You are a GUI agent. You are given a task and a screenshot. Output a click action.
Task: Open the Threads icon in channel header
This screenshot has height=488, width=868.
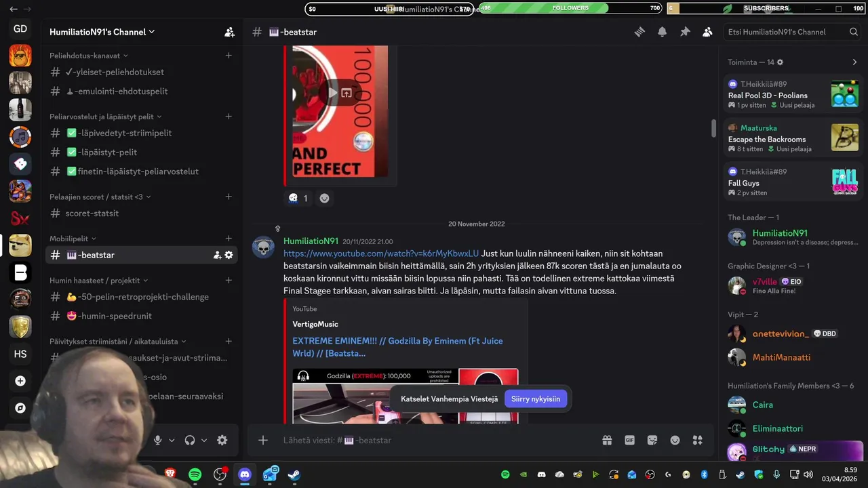point(639,32)
